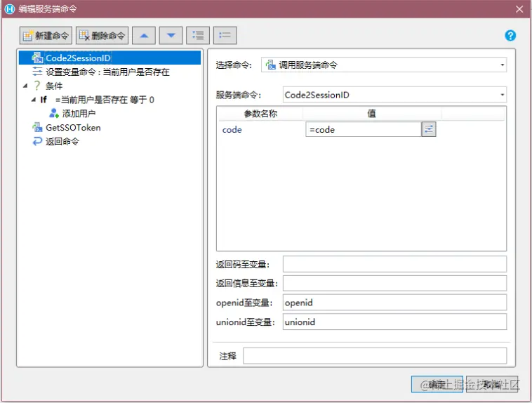Click the 新建命令 button
532x403 pixels.
[46, 35]
